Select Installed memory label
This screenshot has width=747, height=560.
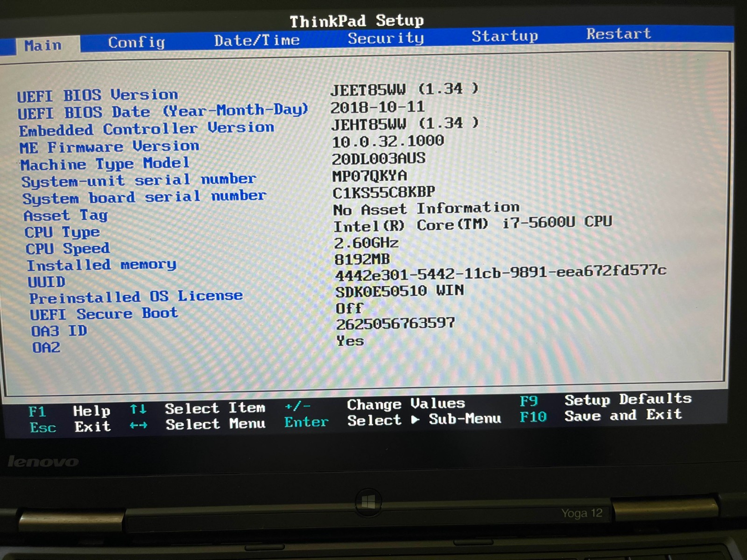[x=101, y=265]
